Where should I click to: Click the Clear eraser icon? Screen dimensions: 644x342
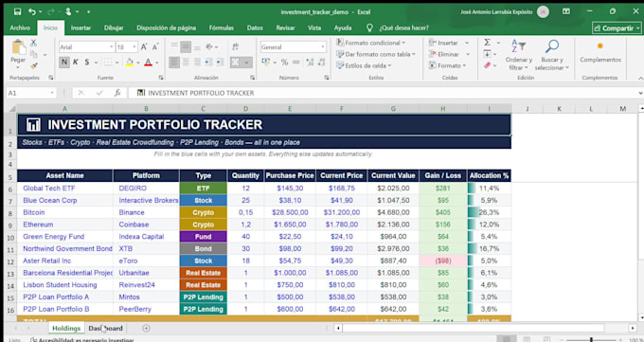pos(487,65)
